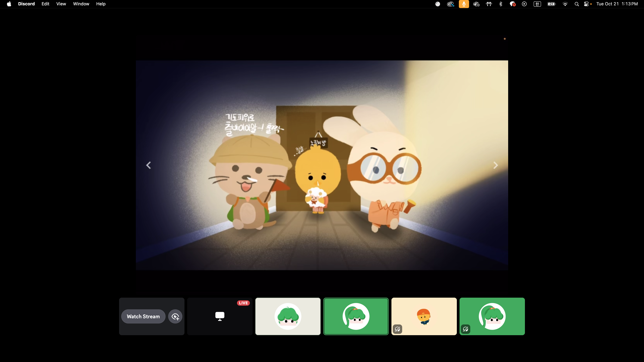Open the Bluetooth menu

500,4
